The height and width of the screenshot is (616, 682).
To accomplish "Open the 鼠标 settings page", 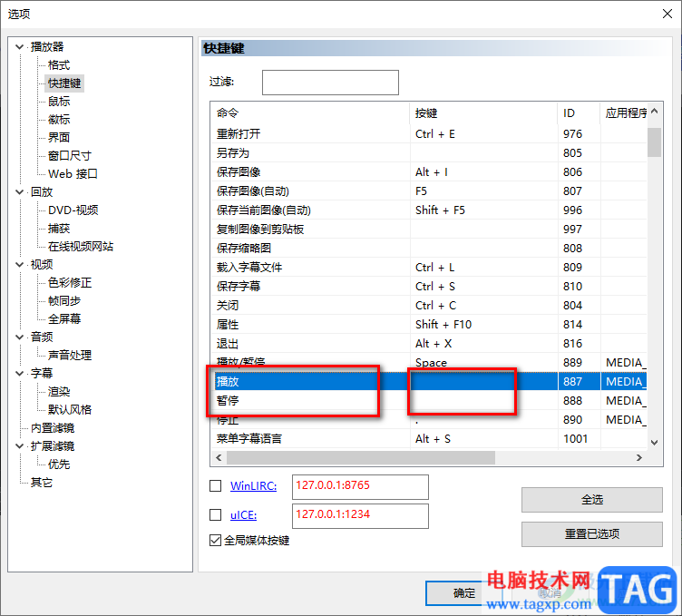I will coord(59,102).
